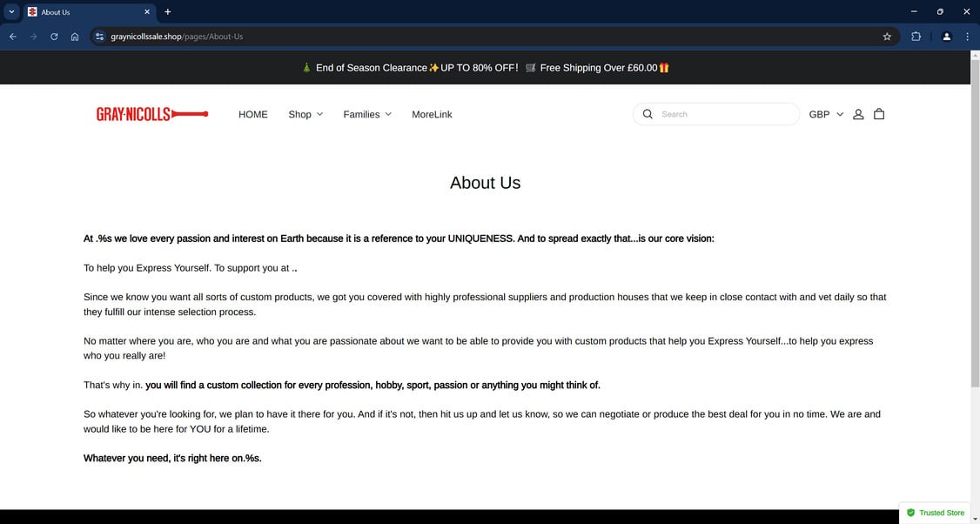
Task: Click text "To help you Express Yourself"
Action: point(147,267)
